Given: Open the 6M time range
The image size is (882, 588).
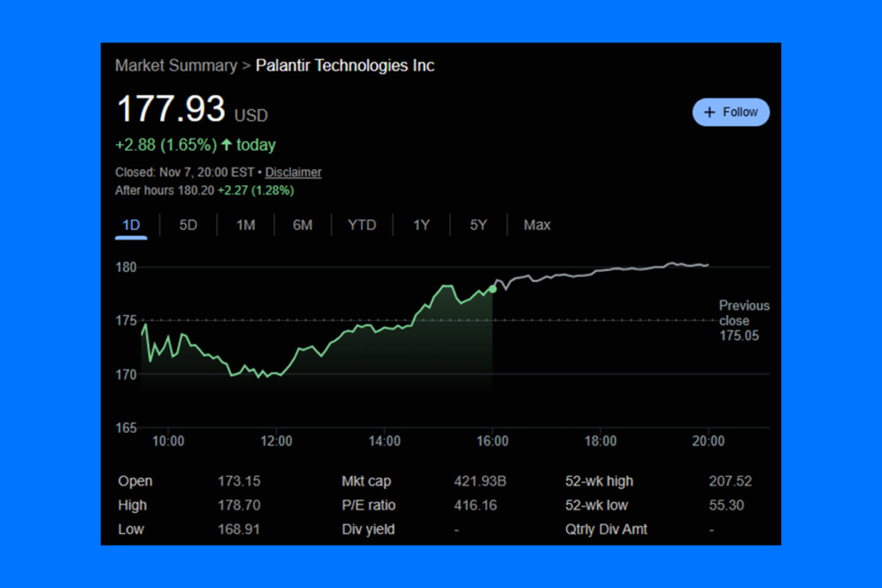Looking at the screenshot, I should tap(302, 225).
